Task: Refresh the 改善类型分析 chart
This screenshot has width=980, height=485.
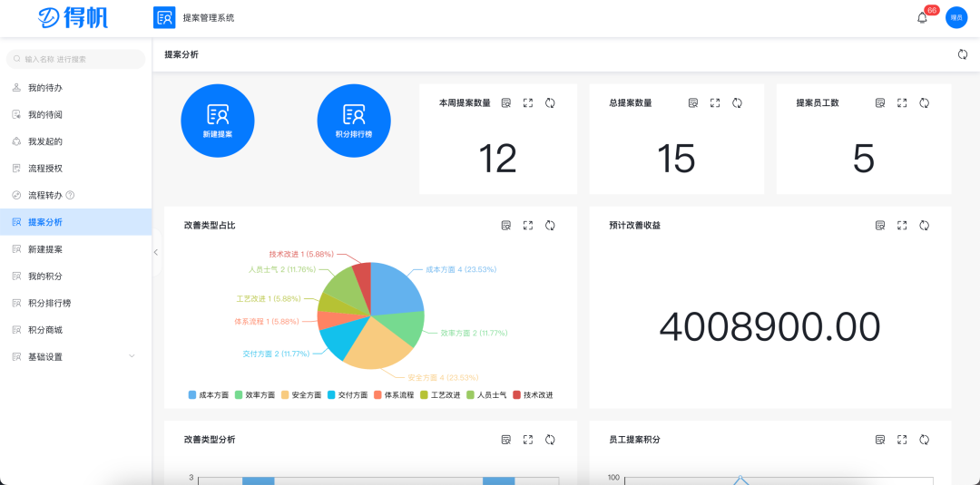Action: (x=550, y=440)
